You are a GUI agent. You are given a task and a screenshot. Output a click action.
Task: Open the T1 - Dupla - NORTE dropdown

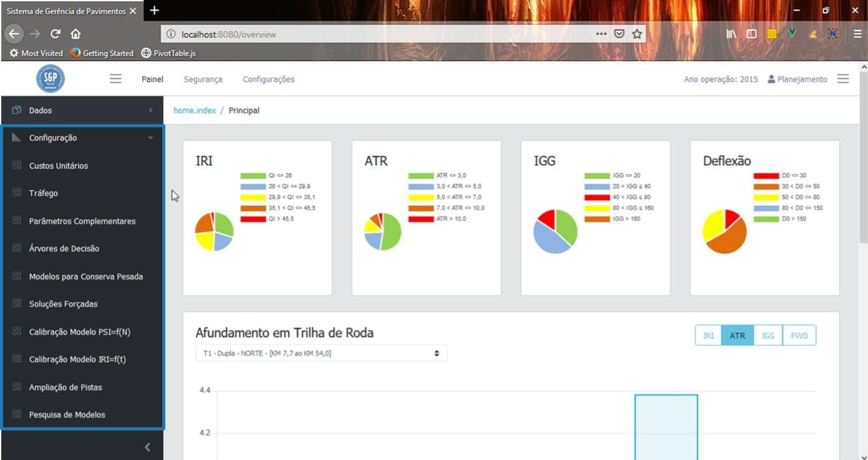(x=321, y=353)
